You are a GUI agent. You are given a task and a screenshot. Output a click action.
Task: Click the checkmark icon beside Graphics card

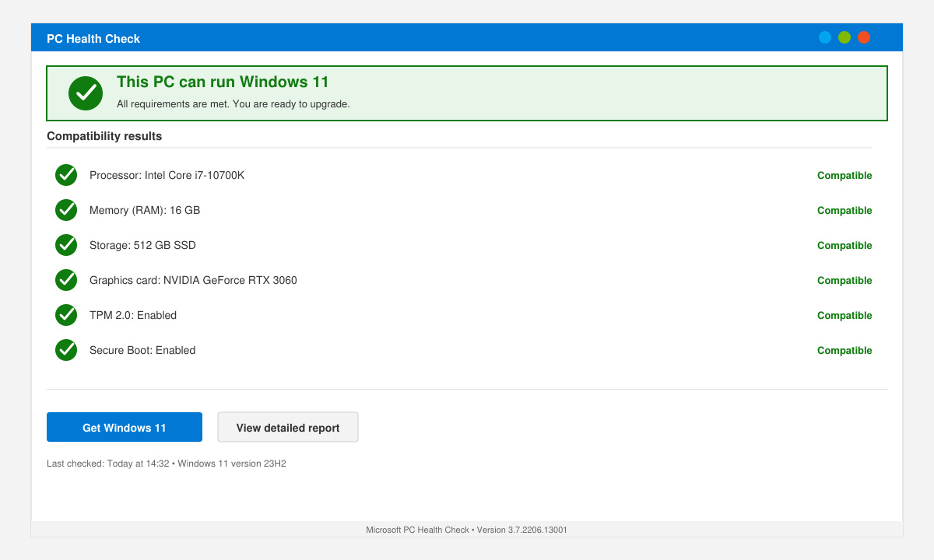pos(66,280)
